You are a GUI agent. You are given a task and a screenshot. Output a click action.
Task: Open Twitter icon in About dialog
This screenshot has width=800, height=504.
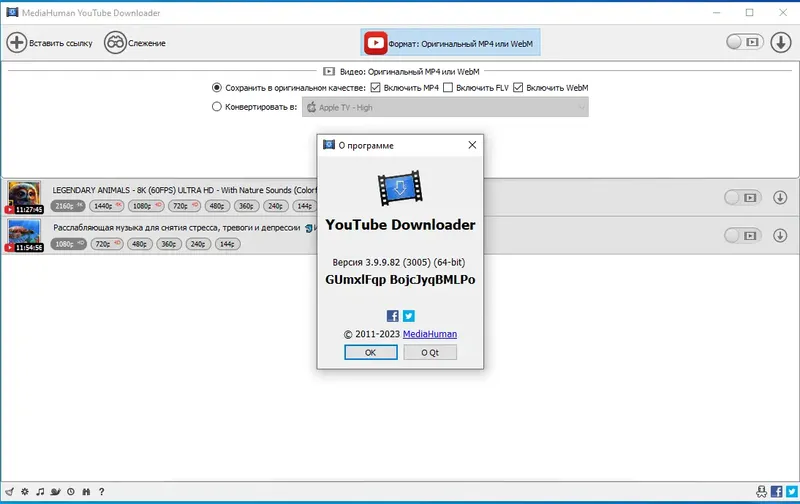409,316
